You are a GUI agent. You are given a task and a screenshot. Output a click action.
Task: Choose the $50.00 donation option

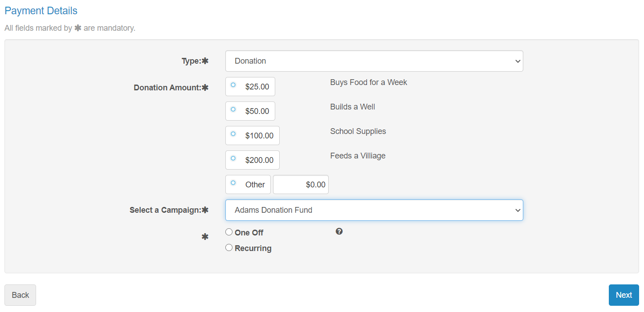(x=233, y=109)
